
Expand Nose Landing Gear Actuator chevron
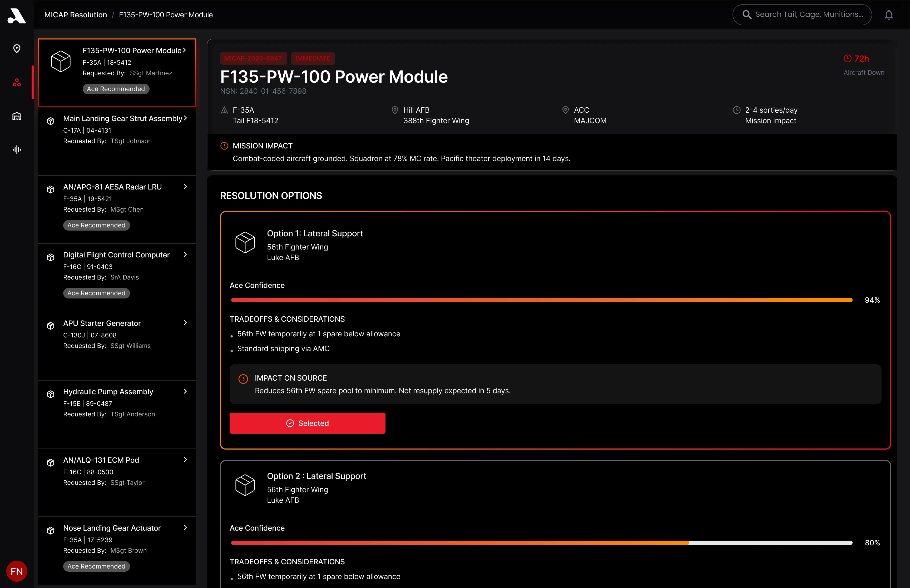click(185, 527)
